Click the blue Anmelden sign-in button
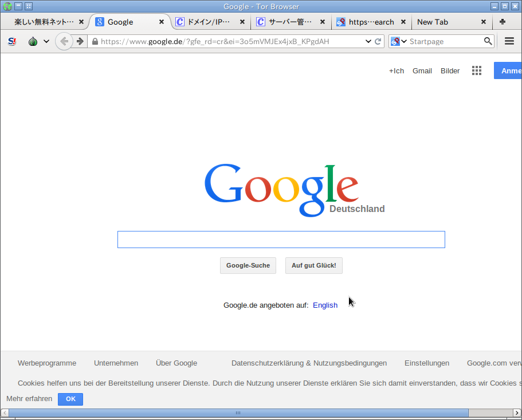The height and width of the screenshot is (420, 522). (508, 70)
